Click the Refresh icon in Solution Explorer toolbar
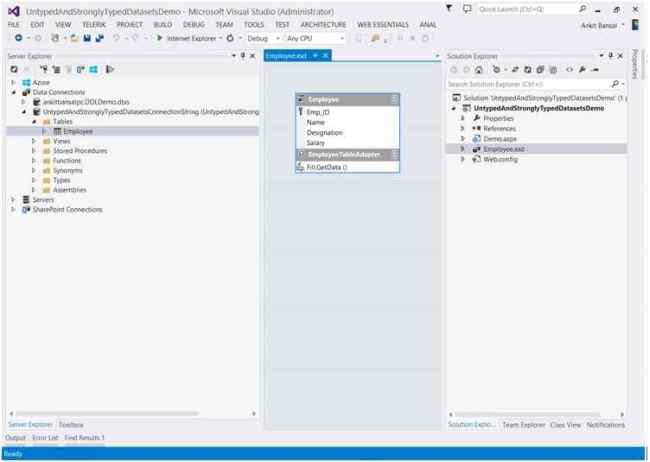Viewport: 650px width, 462px height. click(528, 70)
